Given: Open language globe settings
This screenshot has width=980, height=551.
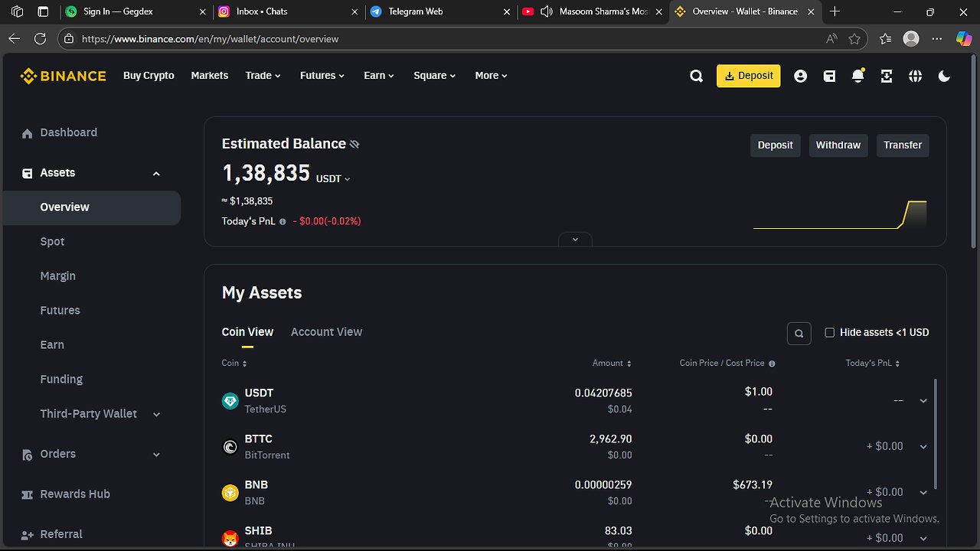Looking at the screenshot, I should coord(915,76).
